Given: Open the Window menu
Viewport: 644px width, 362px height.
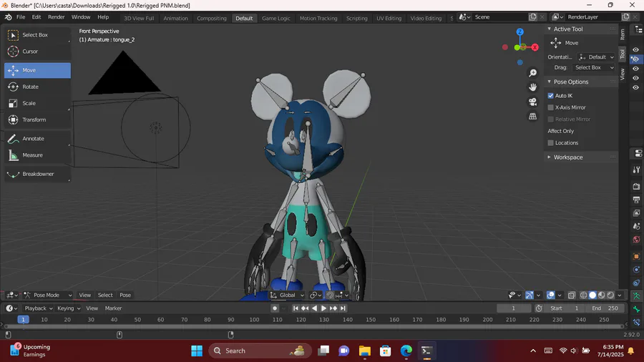Looking at the screenshot, I should [81, 17].
